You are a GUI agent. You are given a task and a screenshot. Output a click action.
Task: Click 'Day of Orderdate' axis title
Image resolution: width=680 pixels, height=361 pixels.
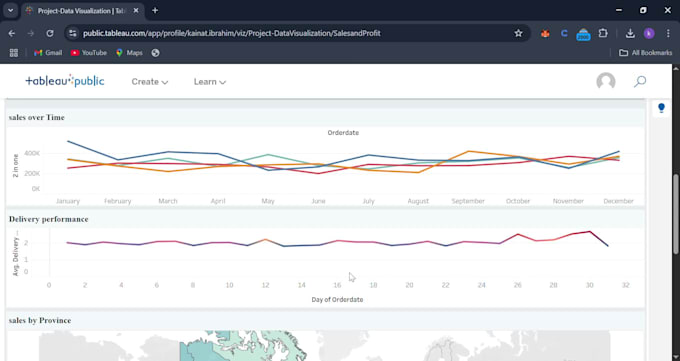coord(337,299)
